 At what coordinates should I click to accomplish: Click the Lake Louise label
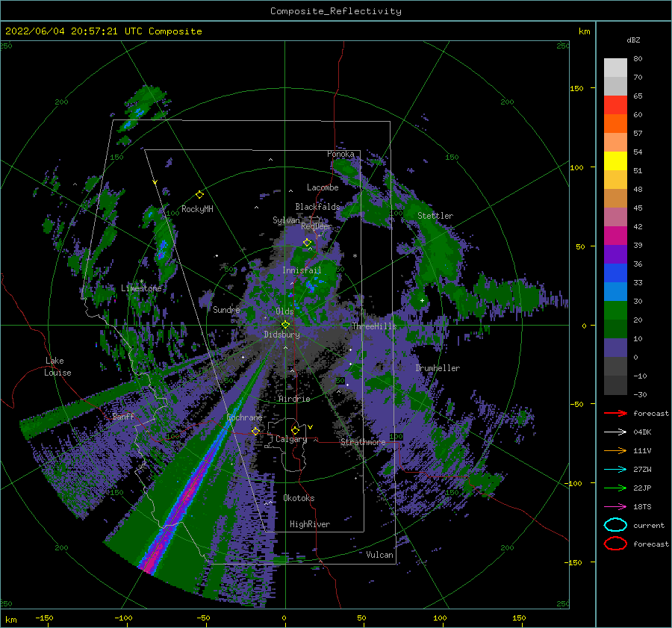(x=57, y=367)
